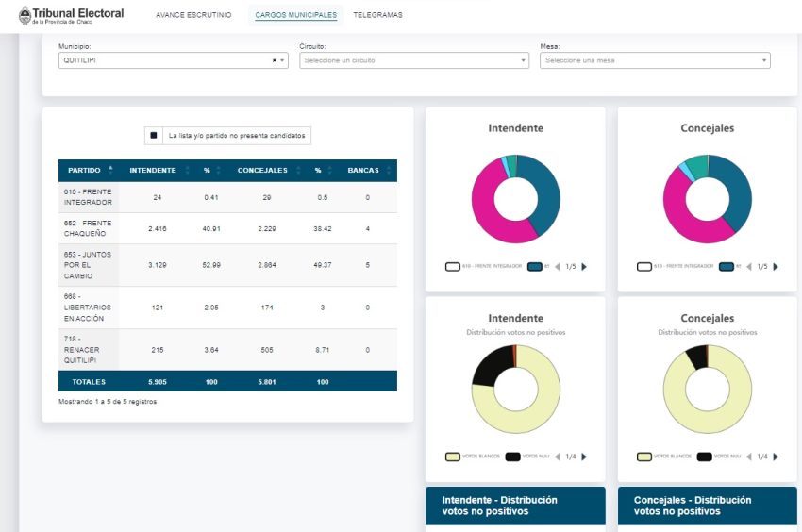This screenshot has width=802, height=532.
Task: Select the 653 - Juntos por el Cambio row
Action: 226,265
